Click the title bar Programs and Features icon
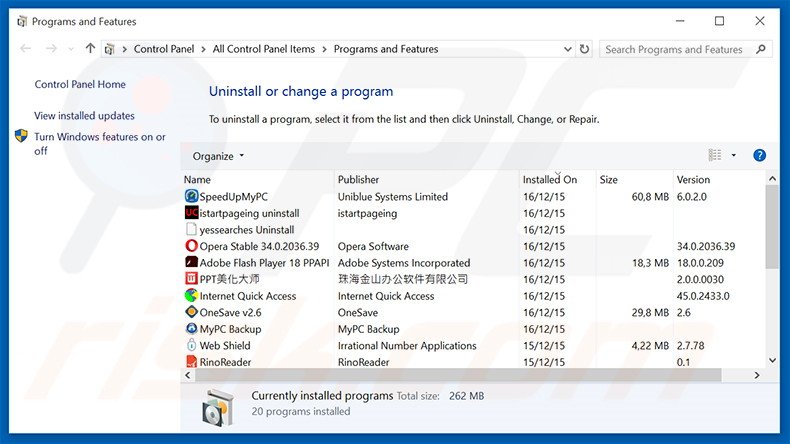The height and width of the screenshot is (444, 790). pyautogui.click(x=22, y=21)
